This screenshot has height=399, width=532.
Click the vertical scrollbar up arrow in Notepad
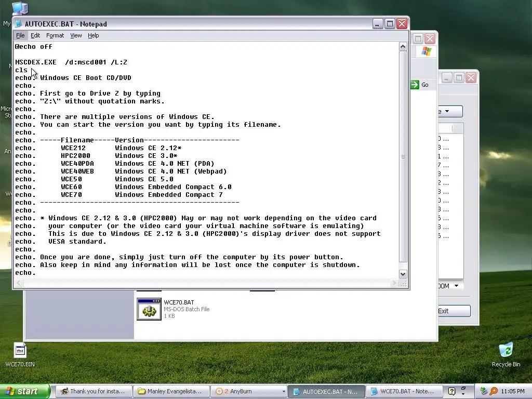403,46
